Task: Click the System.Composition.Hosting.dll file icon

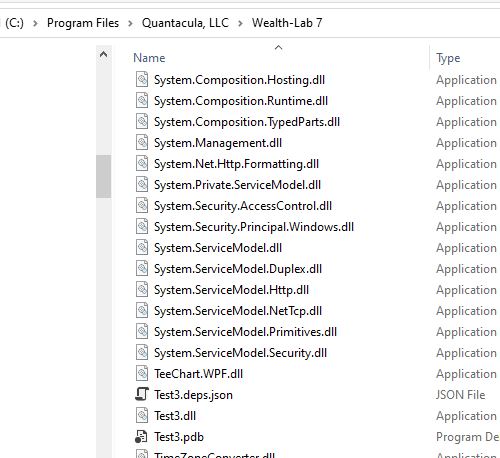Action: (x=142, y=80)
